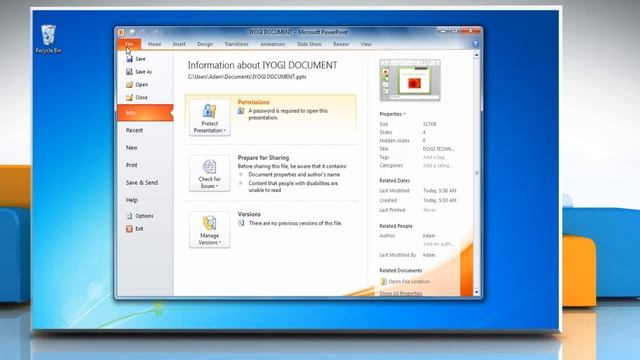
Task: Switch to the View tab
Action: pyautogui.click(x=366, y=44)
